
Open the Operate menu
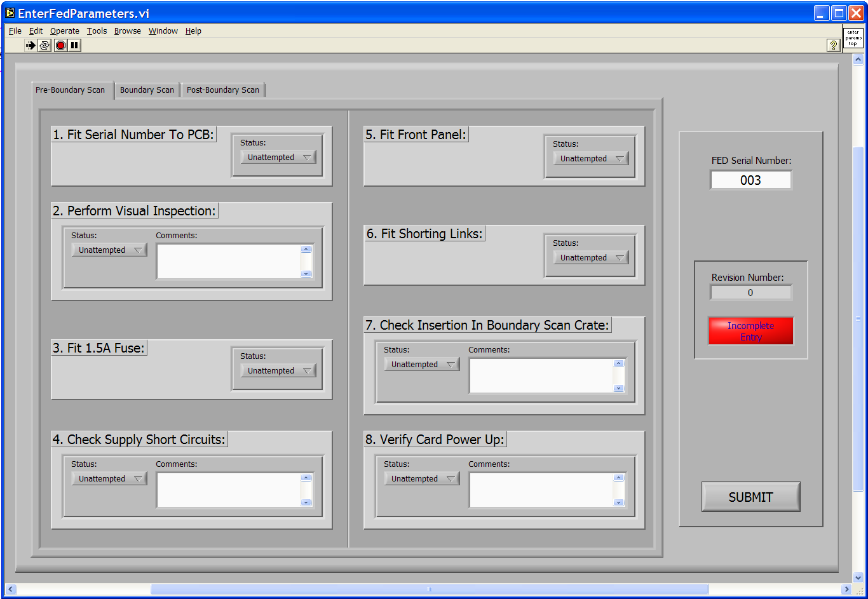(x=65, y=30)
